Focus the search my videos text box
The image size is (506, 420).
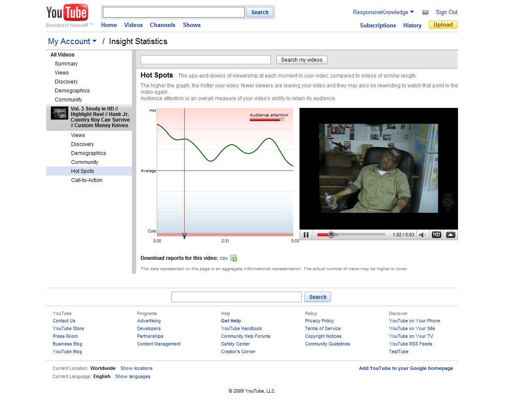point(206,60)
